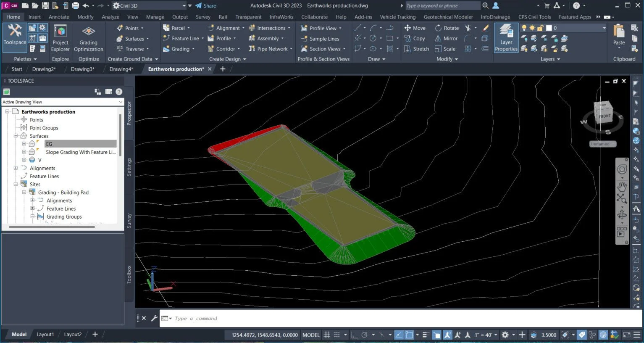Click the white layer color swatch
Viewport: 644px width, 343px height.
[x=548, y=28]
